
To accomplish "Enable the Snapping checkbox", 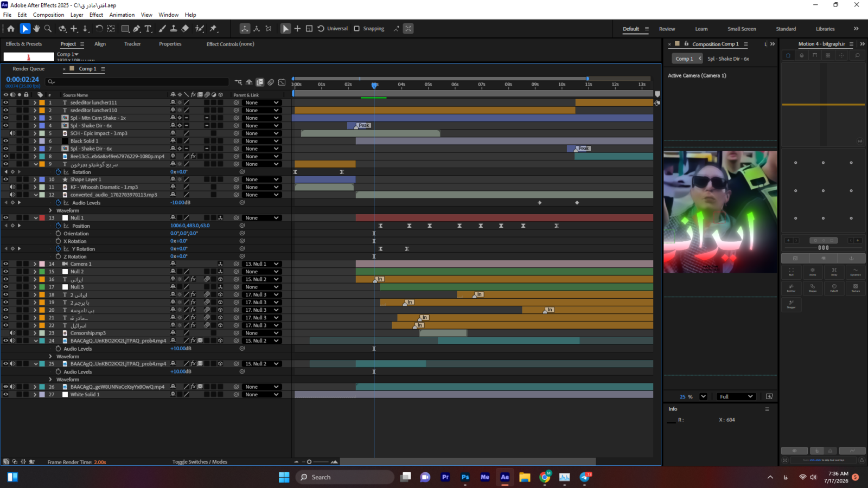I will click(356, 29).
